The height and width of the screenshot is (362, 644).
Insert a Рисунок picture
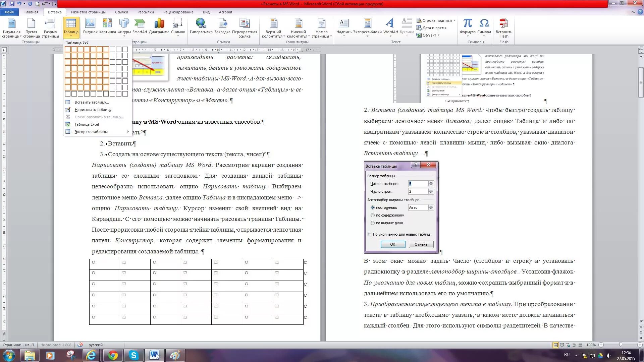[90, 26]
